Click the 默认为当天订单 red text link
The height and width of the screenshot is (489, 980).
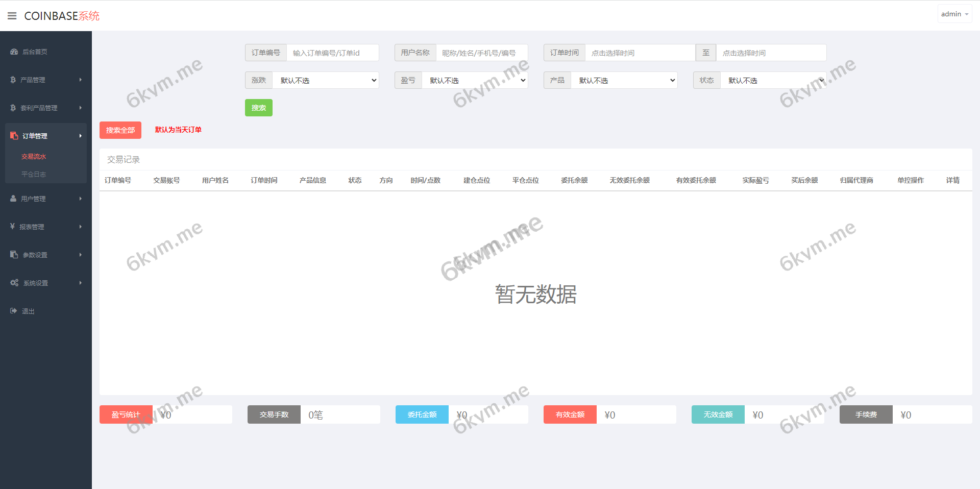point(178,130)
